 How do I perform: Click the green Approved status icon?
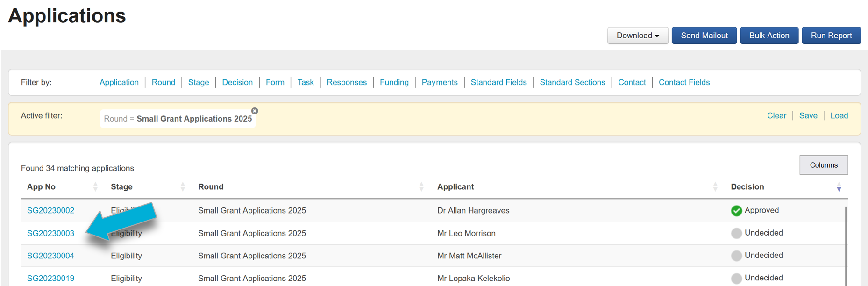736,211
